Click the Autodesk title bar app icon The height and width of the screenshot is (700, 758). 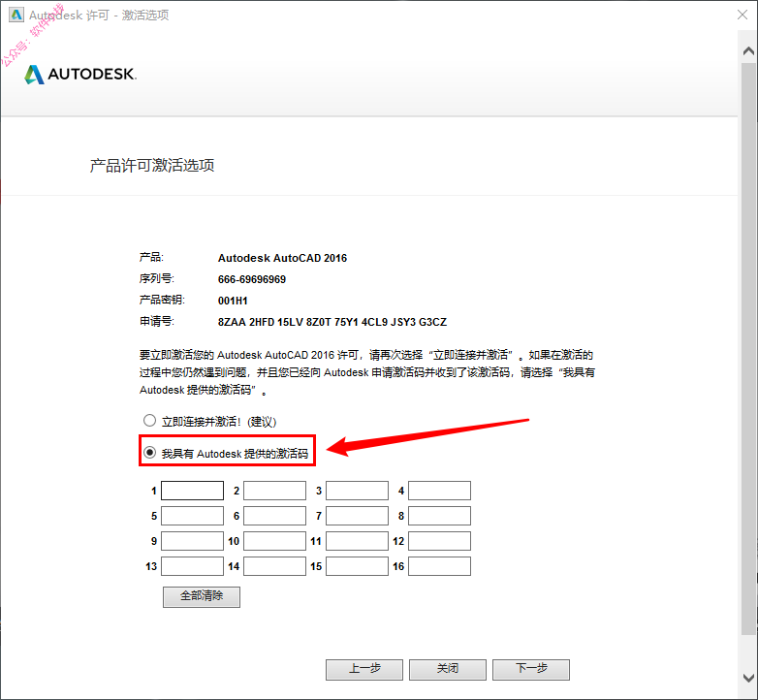[16, 15]
